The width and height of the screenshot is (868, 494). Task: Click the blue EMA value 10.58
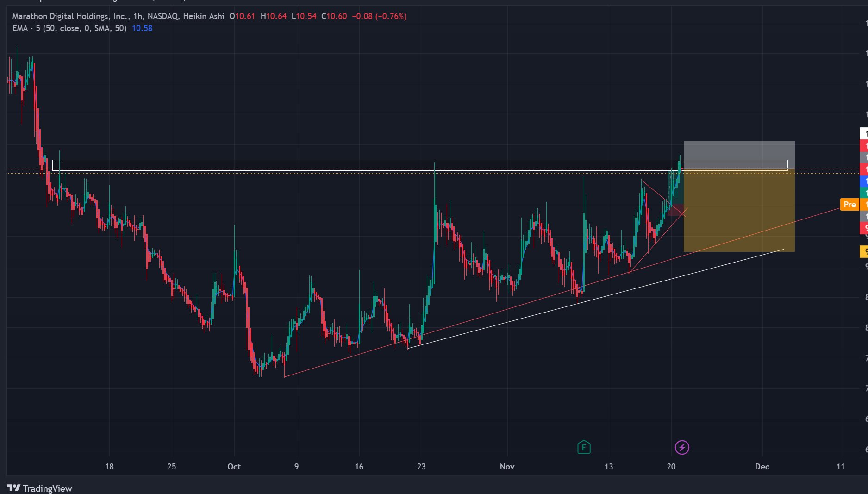pyautogui.click(x=142, y=28)
